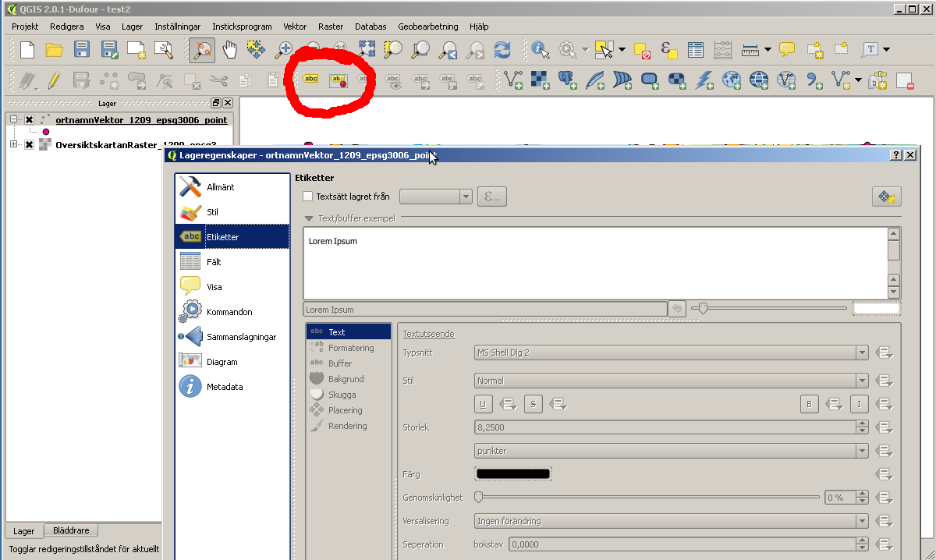The image size is (936, 560).
Task: Remove layer with the red minus icon
Action: point(905,80)
